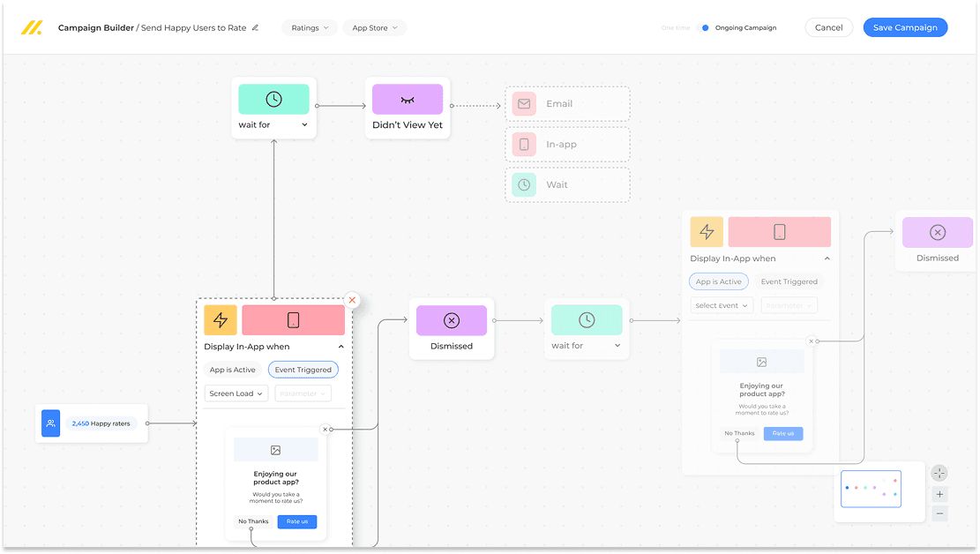This screenshot has height=554, width=980.
Task: Collapse the faded right 'Display In-App when' section
Action: 827,258
